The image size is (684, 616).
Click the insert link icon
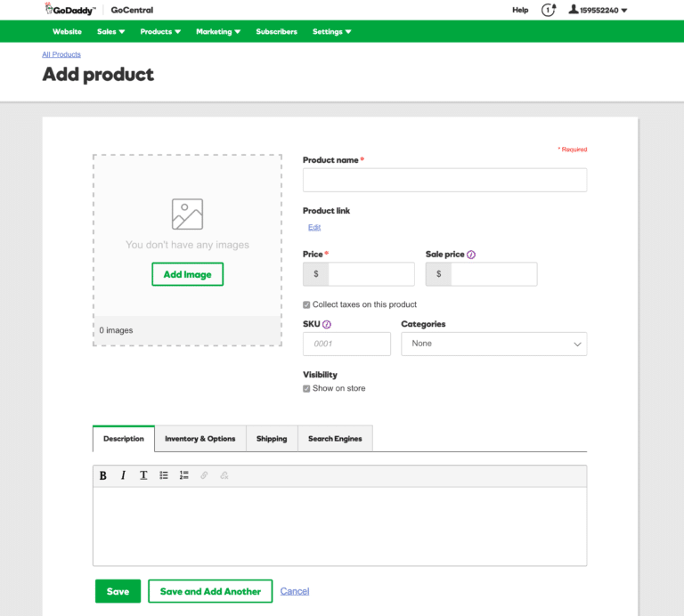click(204, 475)
